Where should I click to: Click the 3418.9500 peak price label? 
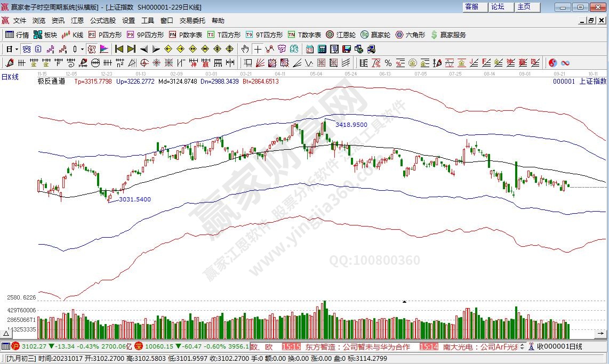pos(351,124)
